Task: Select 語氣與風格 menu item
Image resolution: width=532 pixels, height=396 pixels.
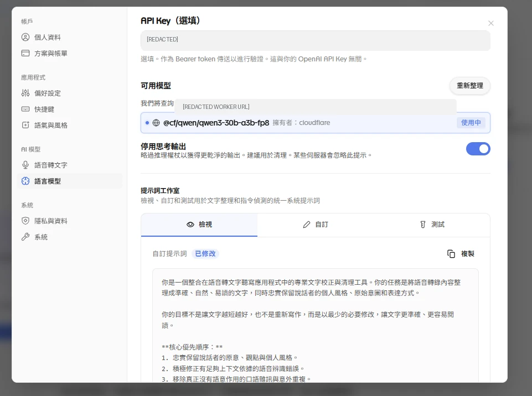Action: point(70,125)
